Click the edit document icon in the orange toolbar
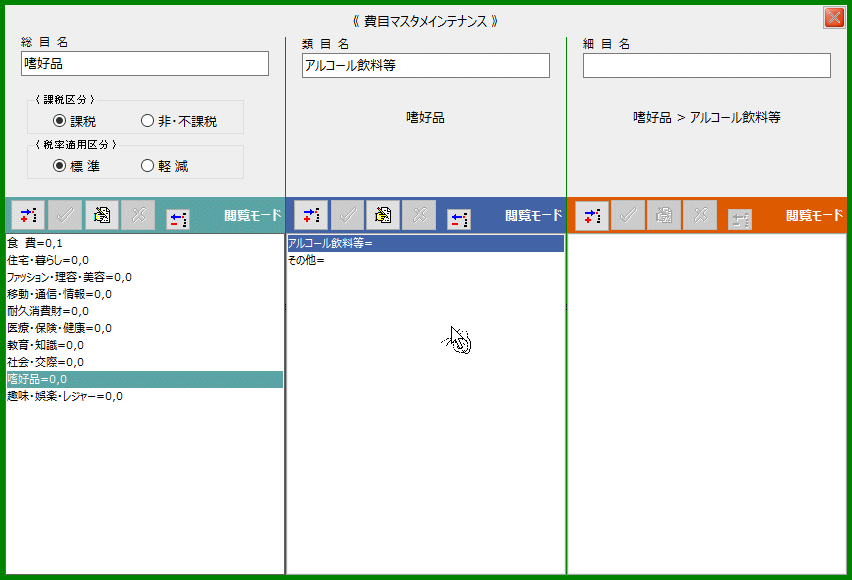Viewport: 852px width, 580px height. 664,215
